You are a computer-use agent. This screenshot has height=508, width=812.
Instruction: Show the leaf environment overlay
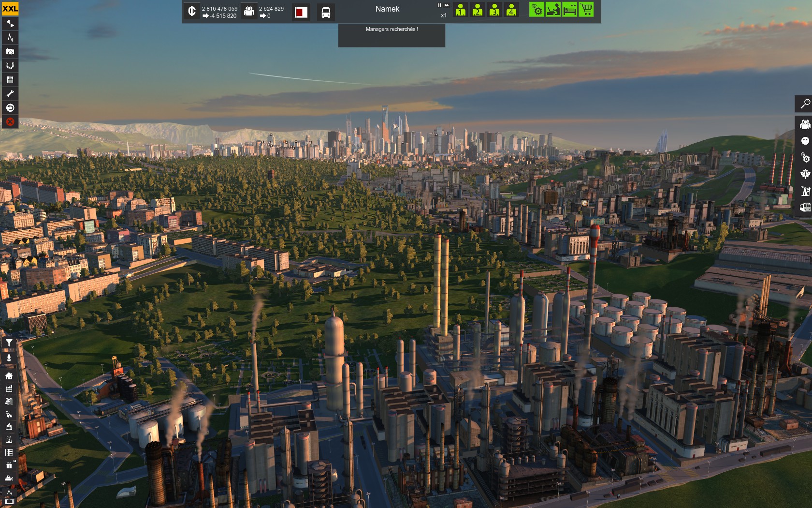point(805,174)
